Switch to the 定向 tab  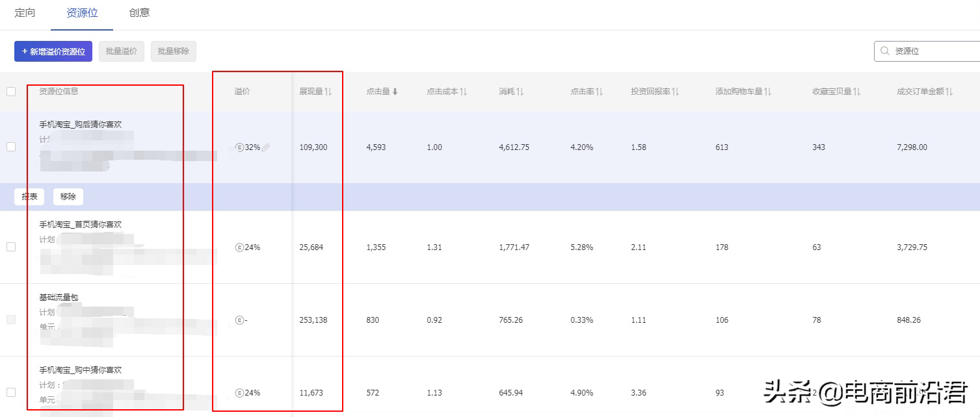[25, 12]
